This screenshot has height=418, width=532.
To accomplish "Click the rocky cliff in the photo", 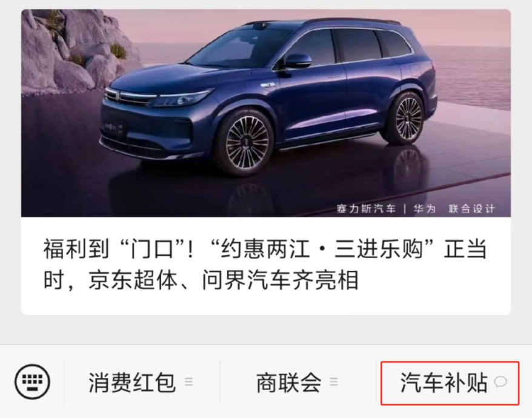I will click(73, 51).
